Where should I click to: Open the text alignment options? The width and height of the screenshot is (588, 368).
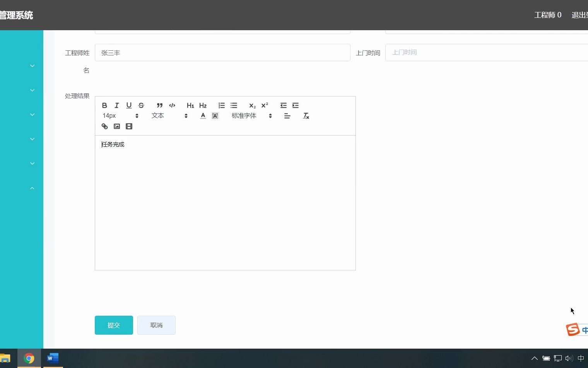[287, 116]
